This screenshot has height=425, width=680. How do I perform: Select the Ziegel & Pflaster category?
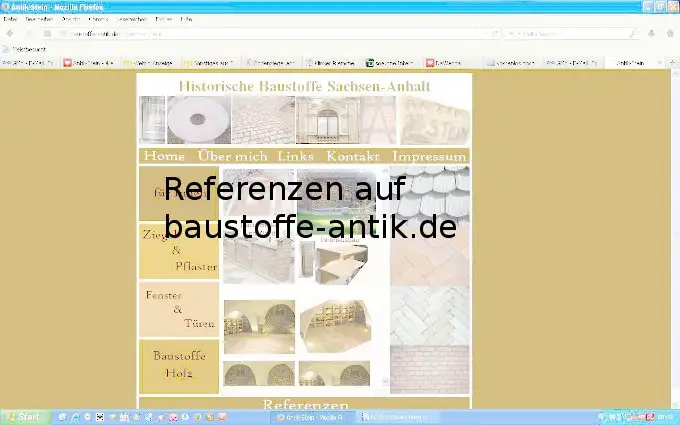click(x=179, y=251)
